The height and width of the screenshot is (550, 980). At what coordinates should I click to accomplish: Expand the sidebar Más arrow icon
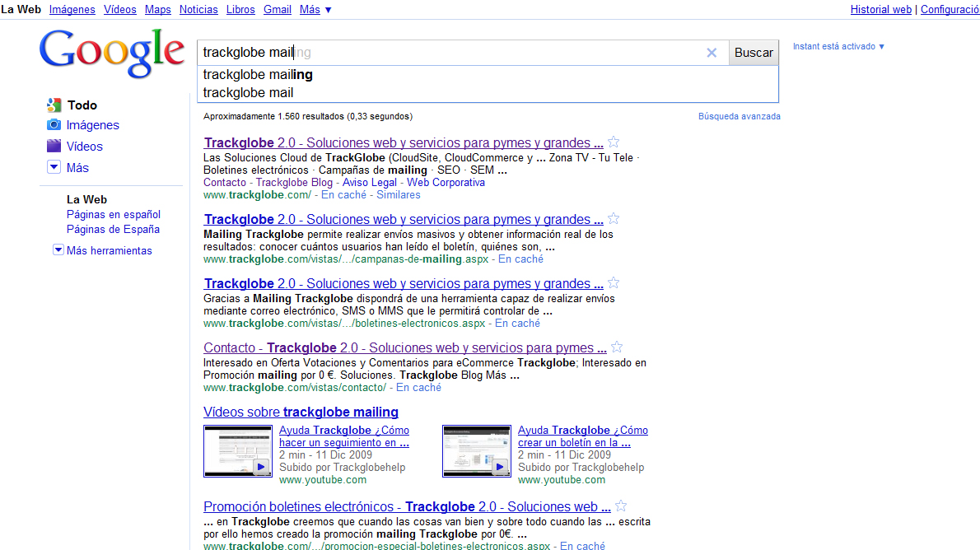[54, 167]
